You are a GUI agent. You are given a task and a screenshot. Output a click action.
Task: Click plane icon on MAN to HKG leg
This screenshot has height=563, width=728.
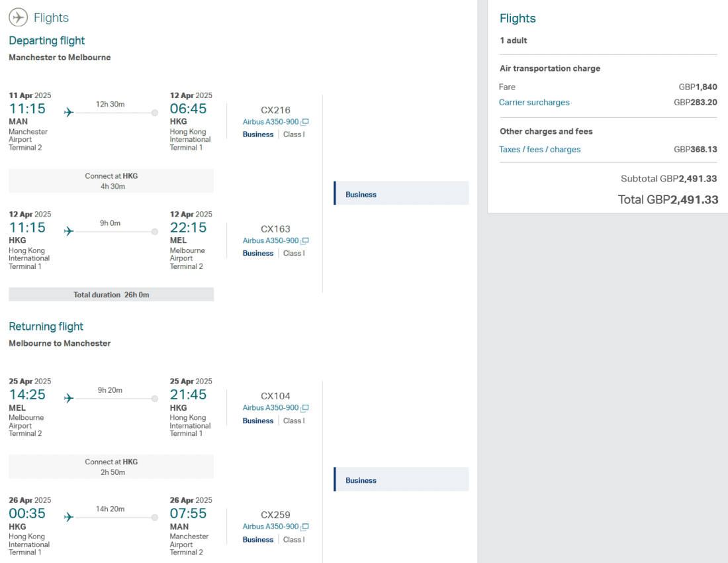click(x=69, y=113)
